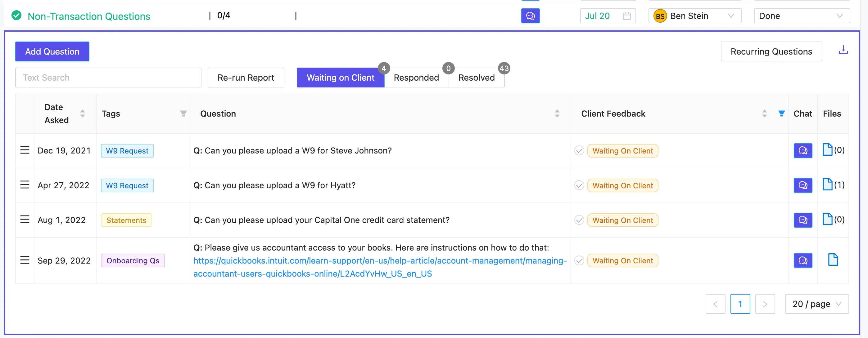The image size is (868, 338).
Task: Click drag handle for Sep 29, 2022 row
Action: coord(25,260)
